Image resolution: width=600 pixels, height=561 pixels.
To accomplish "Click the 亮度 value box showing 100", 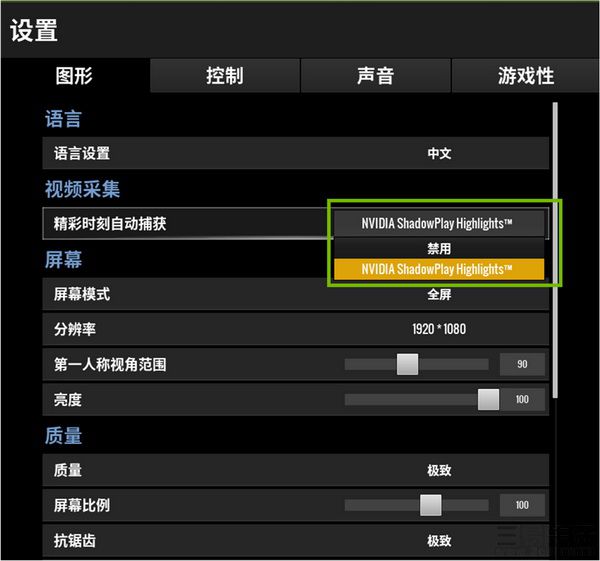I will point(522,400).
